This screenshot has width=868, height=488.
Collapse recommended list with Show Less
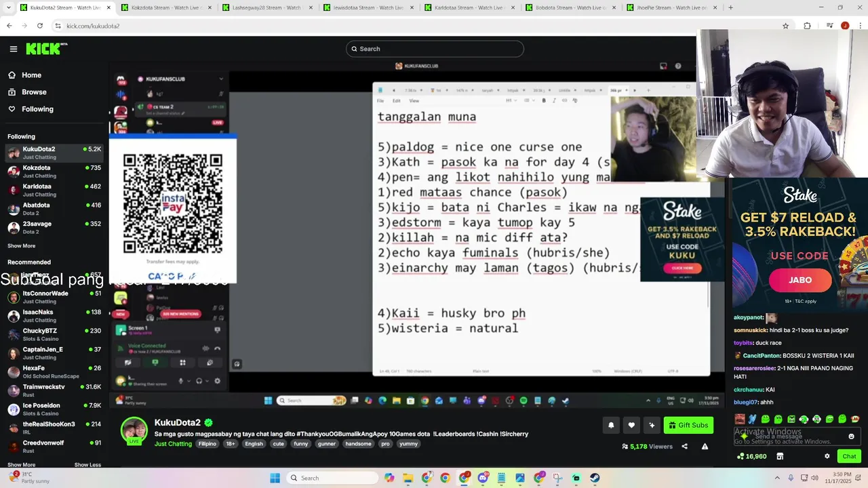tap(87, 465)
